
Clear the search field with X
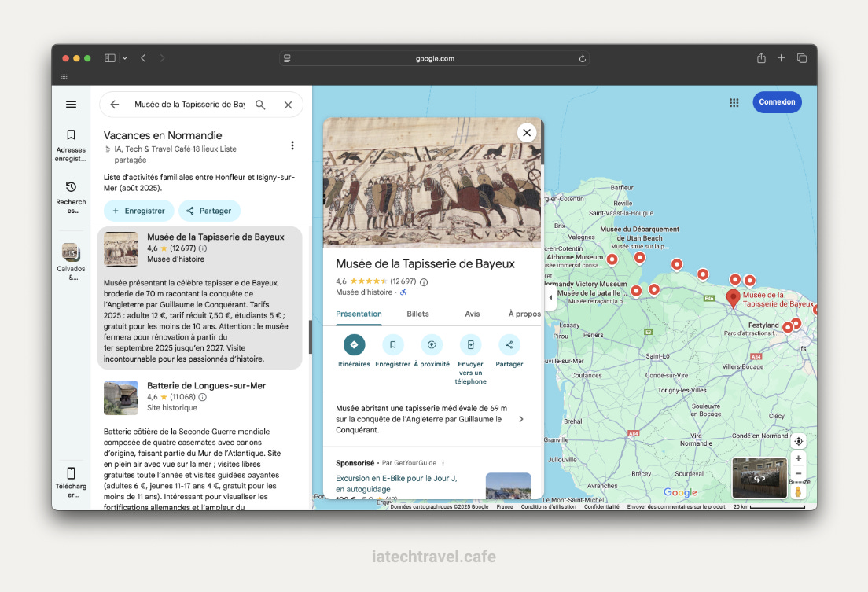pyautogui.click(x=288, y=105)
